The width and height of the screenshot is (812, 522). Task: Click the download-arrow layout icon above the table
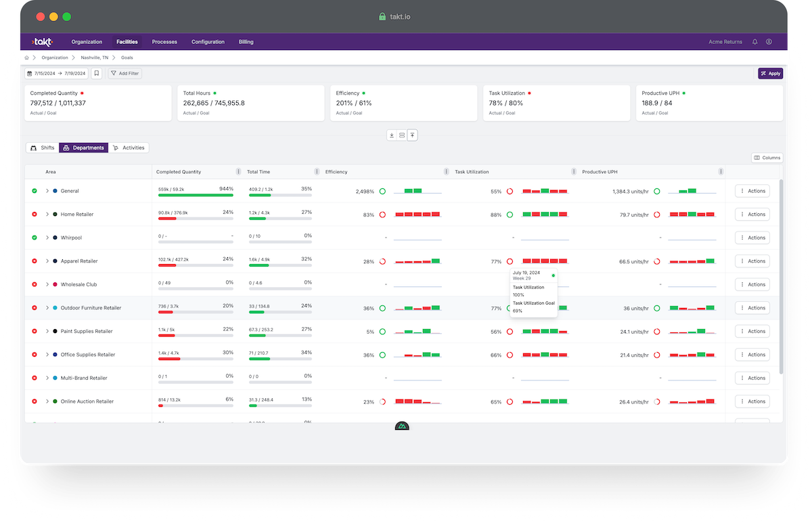[391, 135]
